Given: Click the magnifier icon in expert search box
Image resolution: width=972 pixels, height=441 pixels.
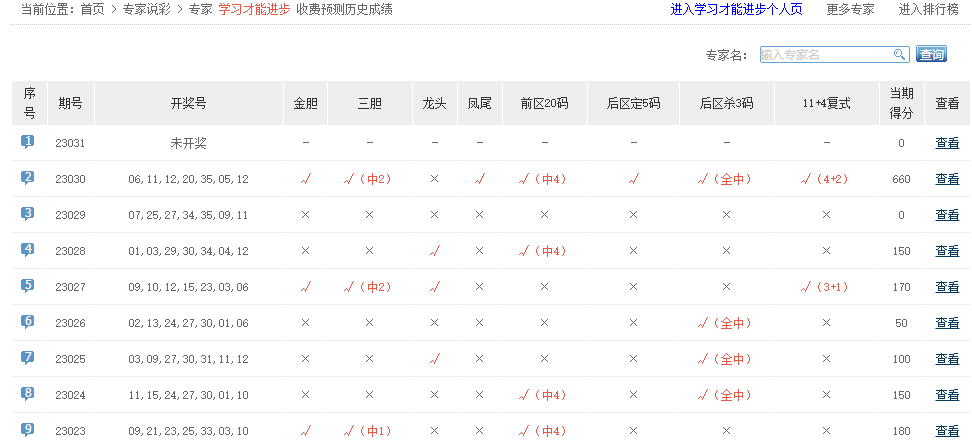Looking at the screenshot, I should 900,55.
